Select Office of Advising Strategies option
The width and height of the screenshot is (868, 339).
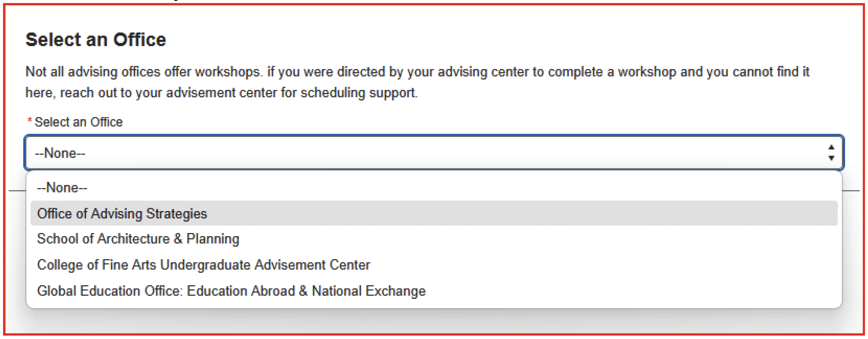(434, 213)
